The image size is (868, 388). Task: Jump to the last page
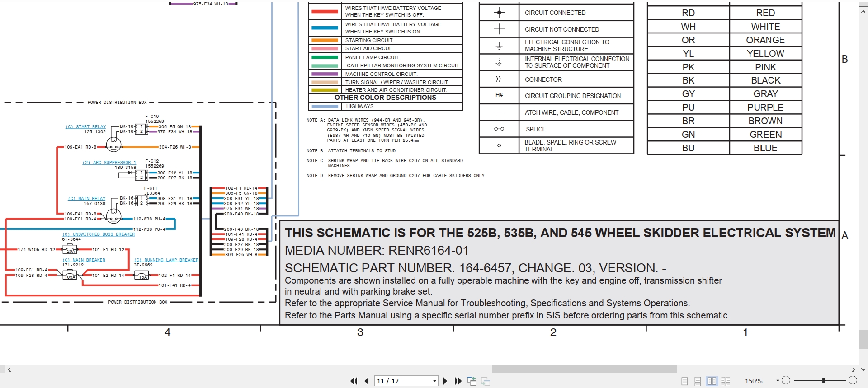(458, 381)
